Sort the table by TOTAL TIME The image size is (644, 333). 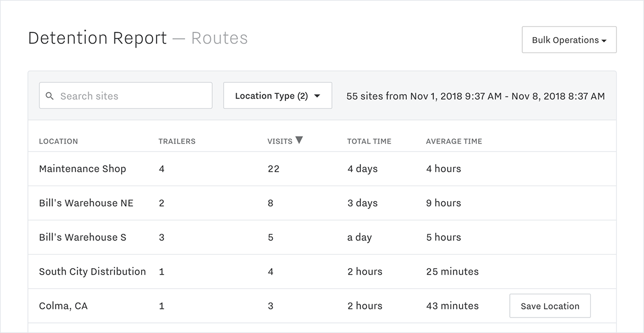(x=369, y=141)
